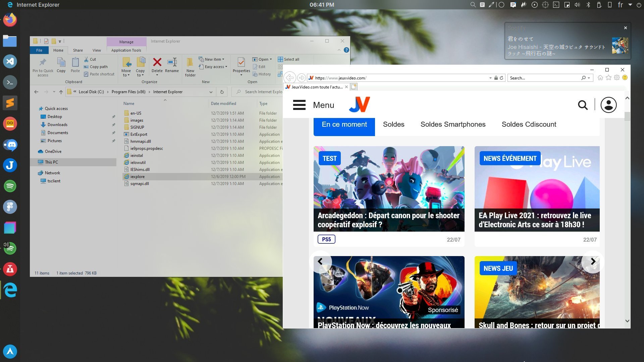
Task: Close the Spotify notification popup
Action: pos(625,28)
